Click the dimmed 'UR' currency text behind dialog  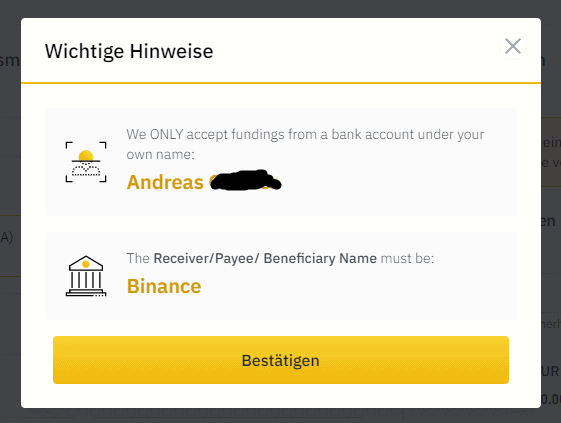(x=550, y=371)
